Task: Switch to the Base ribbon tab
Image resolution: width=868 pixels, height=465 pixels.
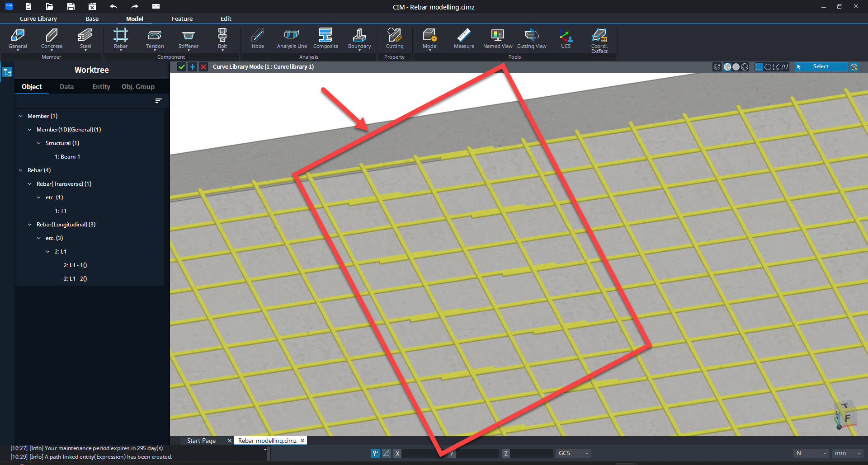Action: point(92,19)
